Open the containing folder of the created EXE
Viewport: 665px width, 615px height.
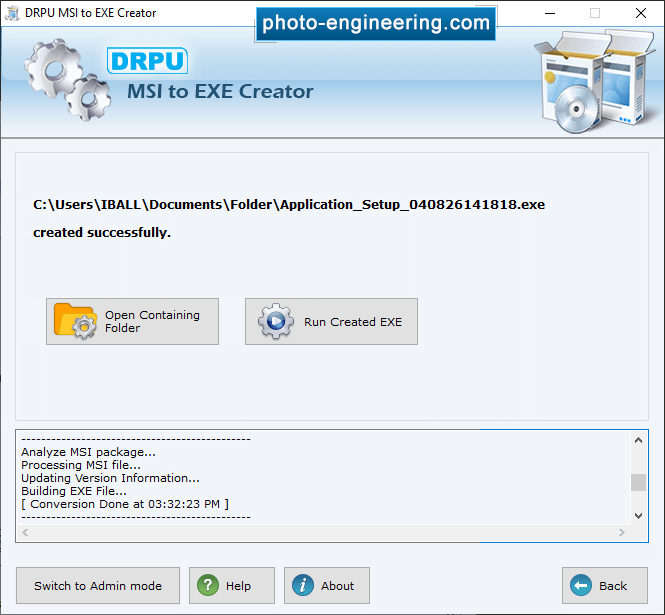pyautogui.click(x=132, y=321)
